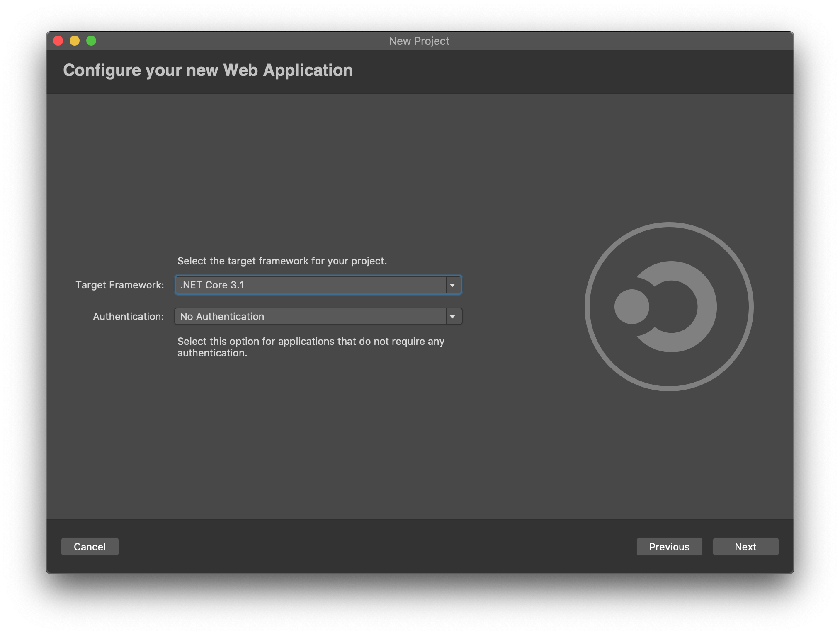Click the New Project window title
Image resolution: width=840 pixels, height=635 pixels.
click(x=419, y=41)
